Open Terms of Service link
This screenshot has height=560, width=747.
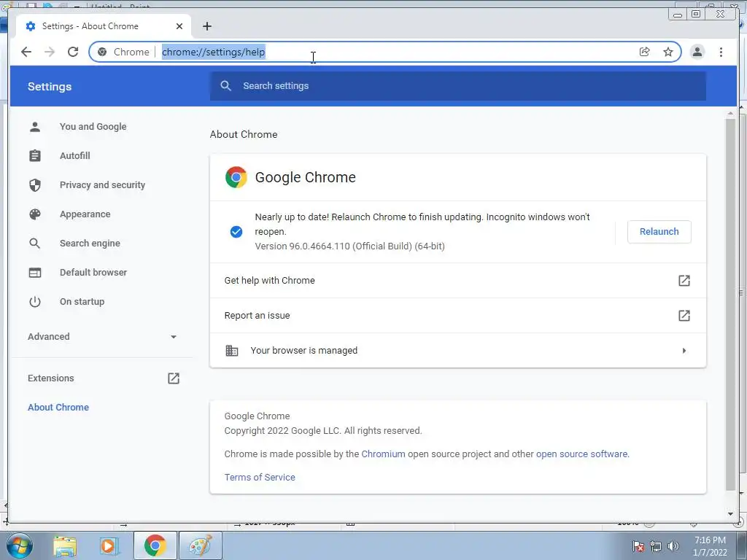[260, 477]
